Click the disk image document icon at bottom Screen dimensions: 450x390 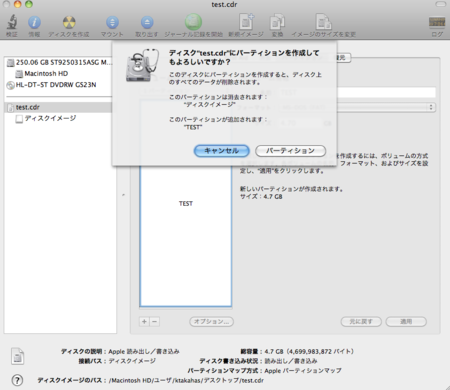point(18,356)
